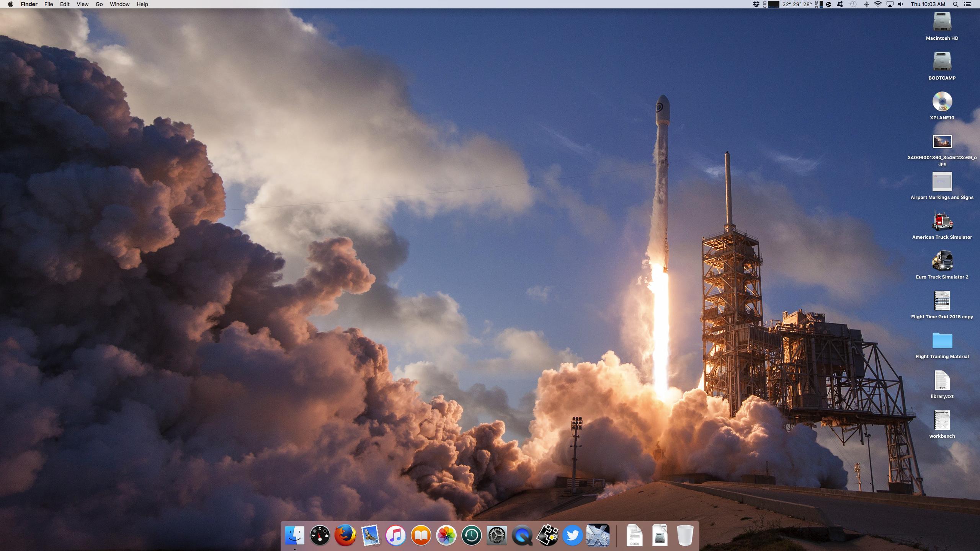This screenshot has width=980, height=551.
Task: Open Notification Center
Action: coord(968,4)
